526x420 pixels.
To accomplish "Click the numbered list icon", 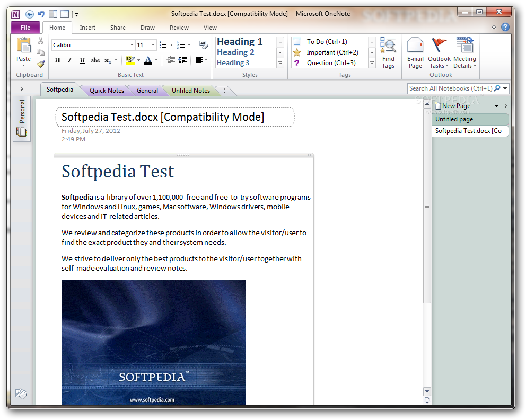I will pos(181,45).
